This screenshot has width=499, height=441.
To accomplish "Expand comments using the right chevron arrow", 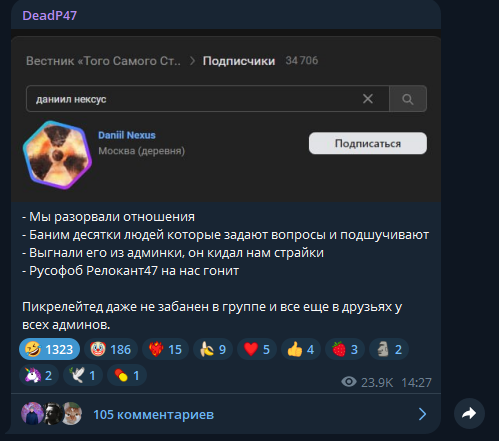I will [x=422, y=414].
